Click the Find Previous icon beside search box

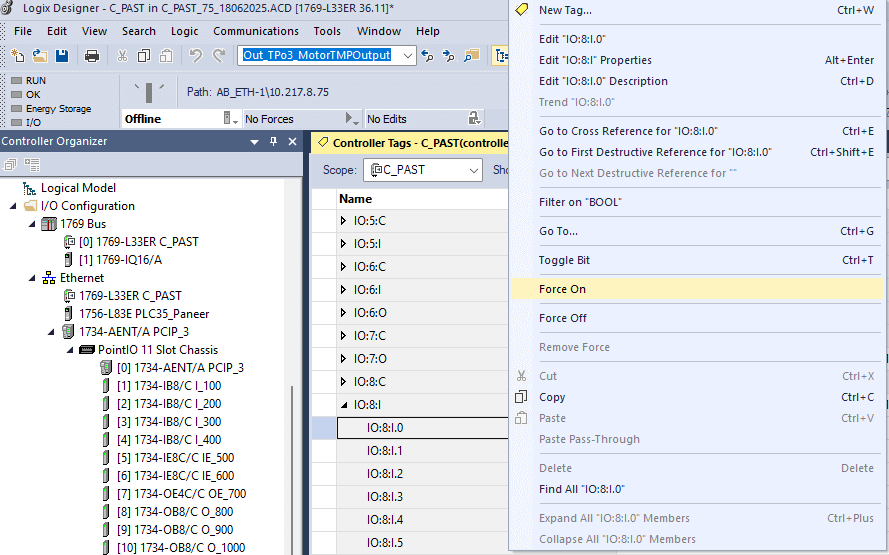427,56
